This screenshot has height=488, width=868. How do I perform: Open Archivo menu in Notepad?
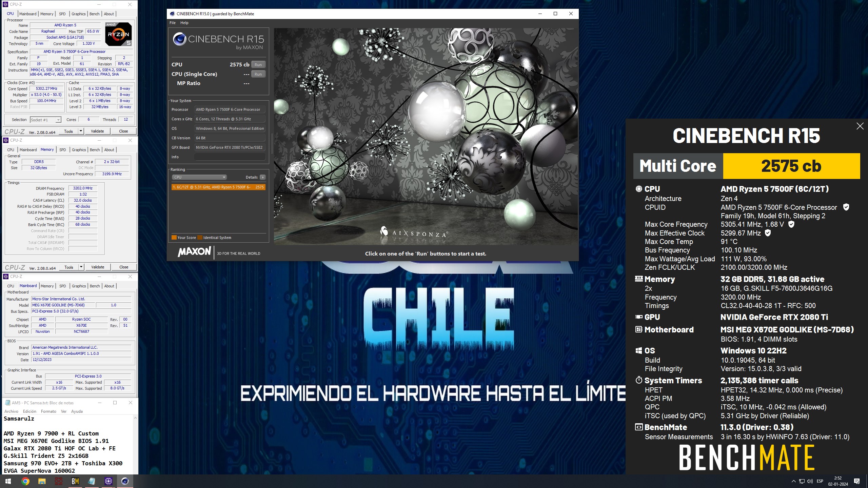click(x=11, y=411)
